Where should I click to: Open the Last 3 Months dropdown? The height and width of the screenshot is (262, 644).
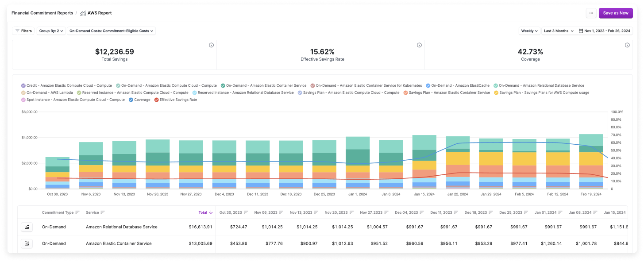[559, 31]
